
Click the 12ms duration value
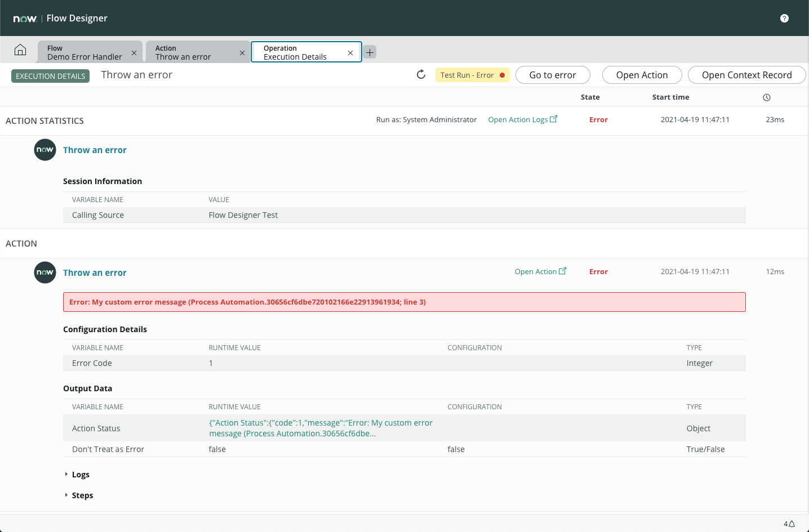(775, 271)
